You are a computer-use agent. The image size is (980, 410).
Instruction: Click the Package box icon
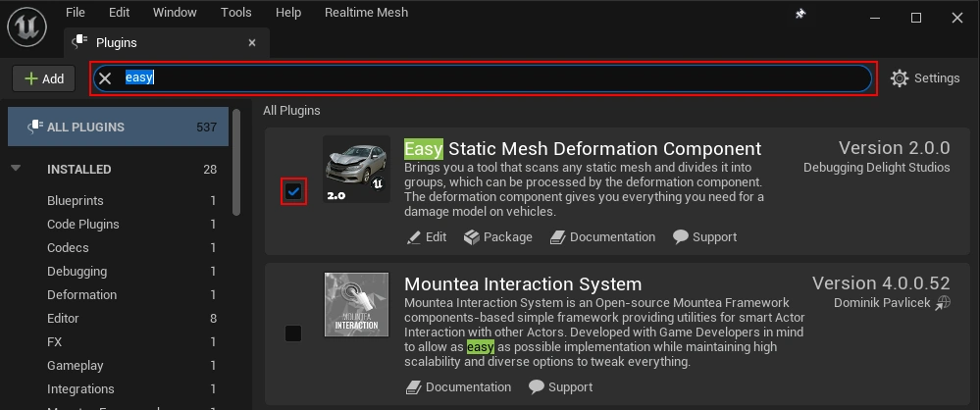coord(472,237)
